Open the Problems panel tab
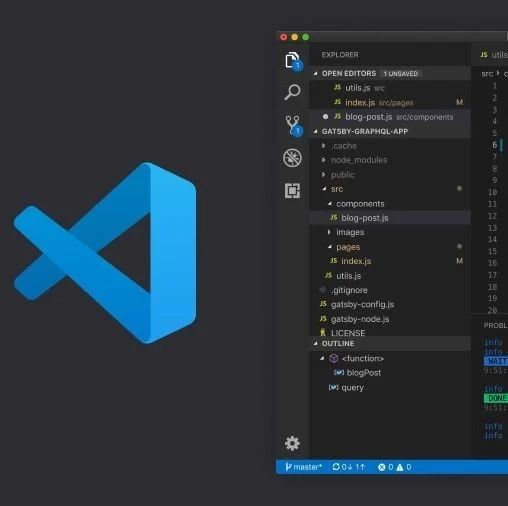Viewport: 508px width, 506px height. point(496,325)
